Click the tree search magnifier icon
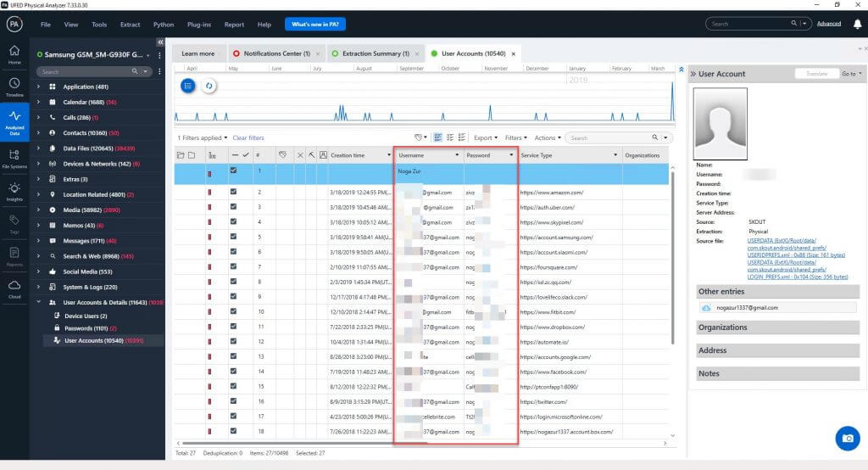Image resolution: width=868 pixels, height=470 pixels. point(135,71)
